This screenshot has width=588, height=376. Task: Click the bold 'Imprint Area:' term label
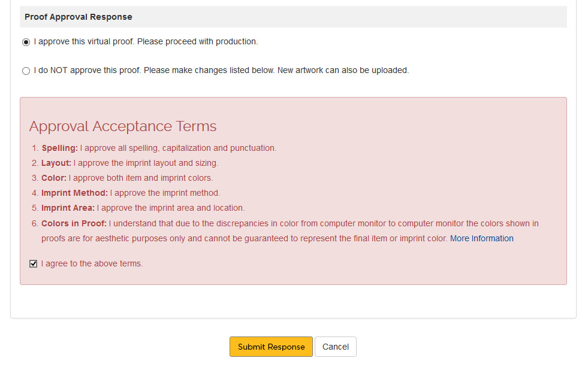pyautogui.click(x=68, y=208)
